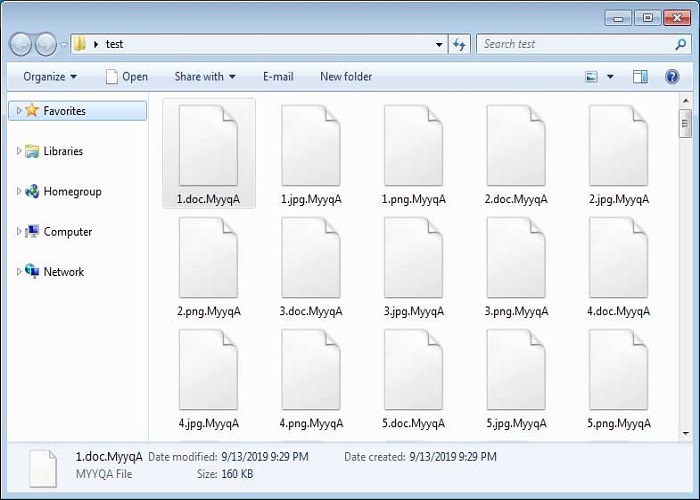Expand the Homegroup tree node

click(x=18, y=191)
